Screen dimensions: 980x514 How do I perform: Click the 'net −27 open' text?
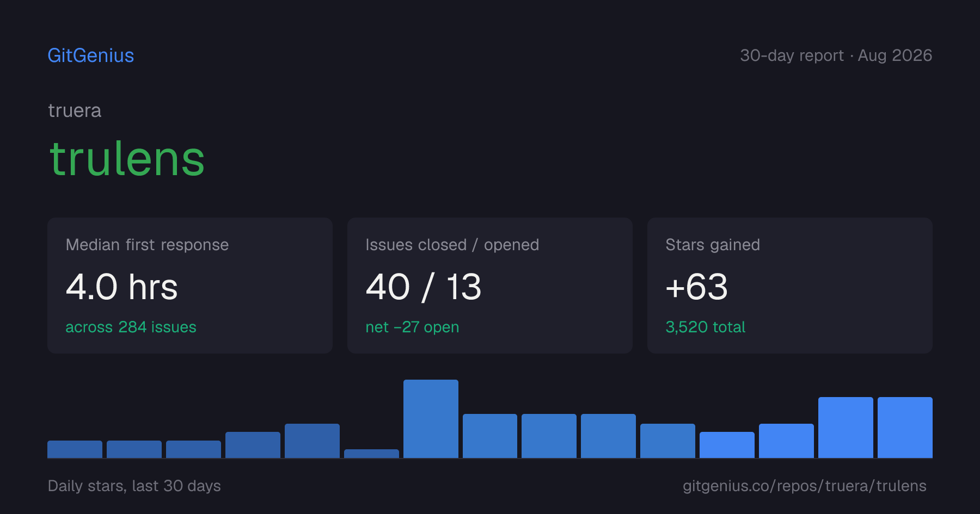(x=412, y=327)
